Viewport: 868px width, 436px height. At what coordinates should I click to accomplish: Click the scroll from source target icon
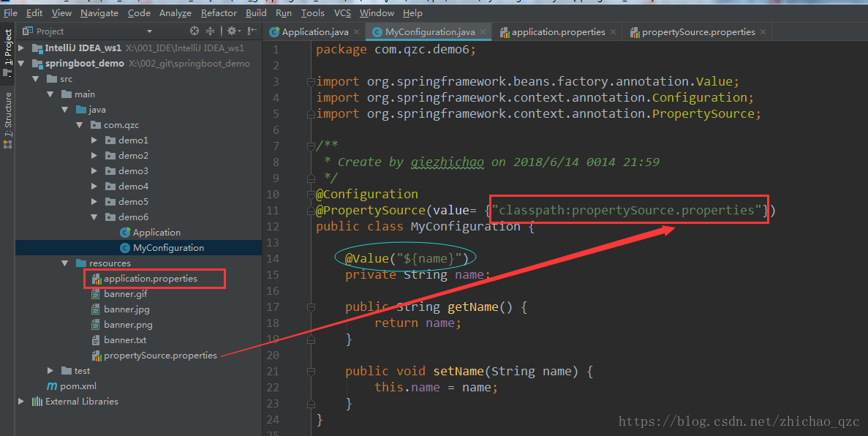coord(195,31)
